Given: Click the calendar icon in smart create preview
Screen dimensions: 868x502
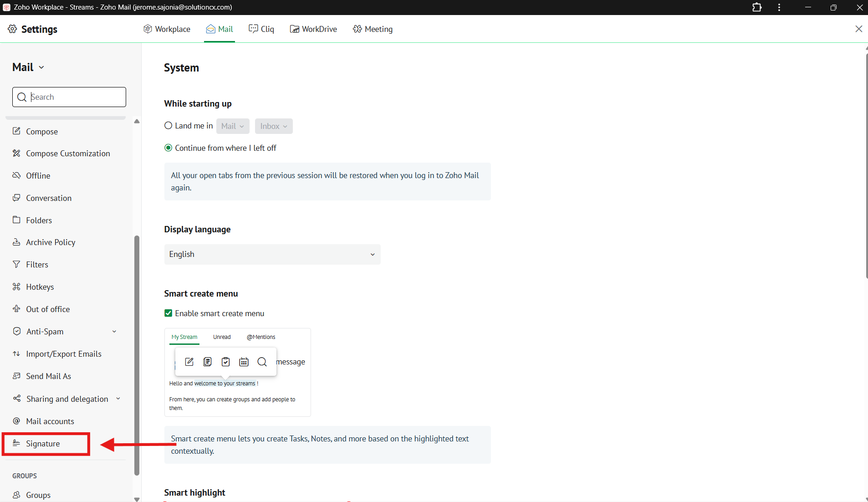Looking at the screenshot, I should coord(244,362).
